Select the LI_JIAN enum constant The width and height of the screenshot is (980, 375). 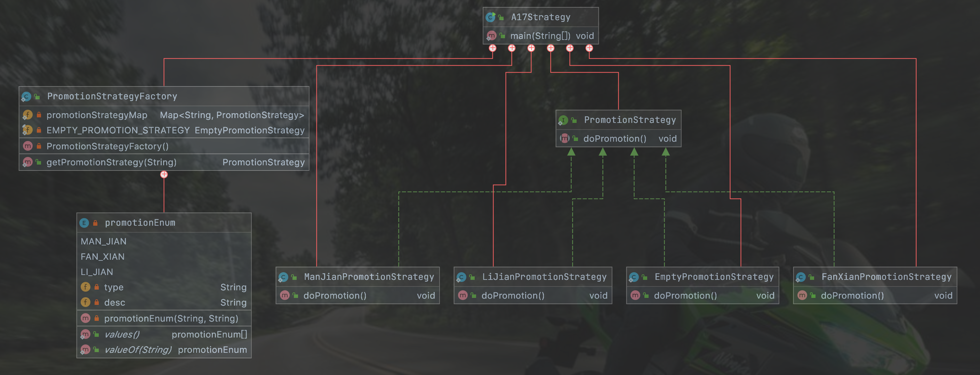click(x=97, y=272)
